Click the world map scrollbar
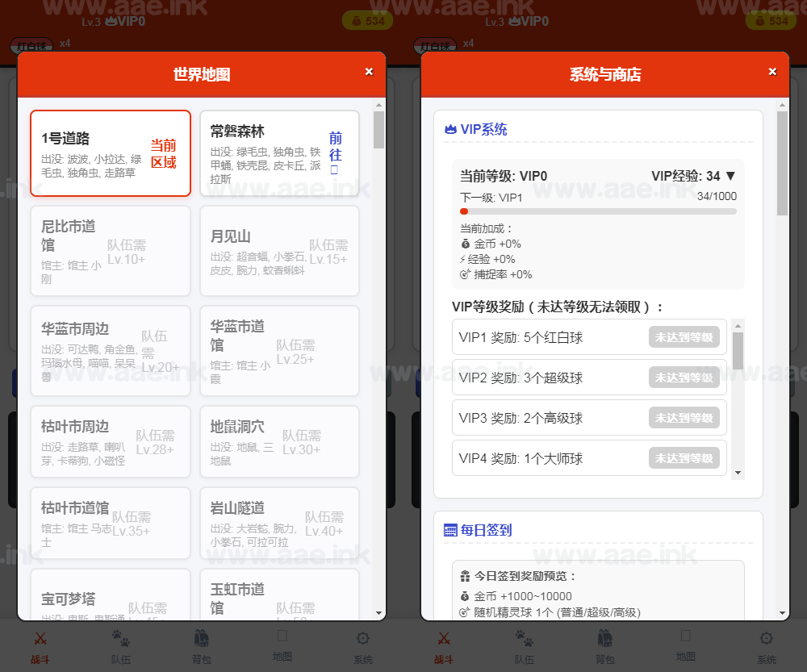807x672 pixels. (378, 137)
